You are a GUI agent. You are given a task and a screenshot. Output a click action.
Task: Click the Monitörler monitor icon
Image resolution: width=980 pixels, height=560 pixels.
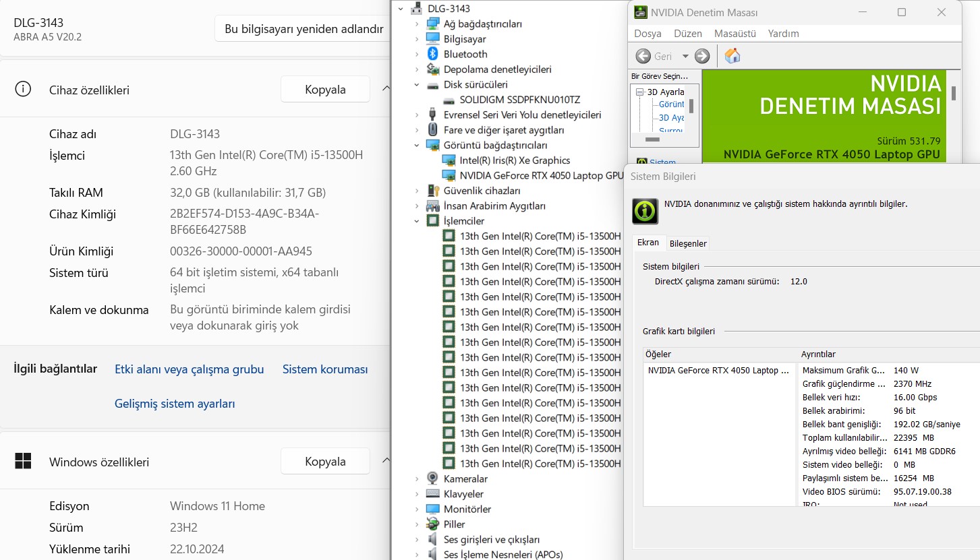(432, 509)
